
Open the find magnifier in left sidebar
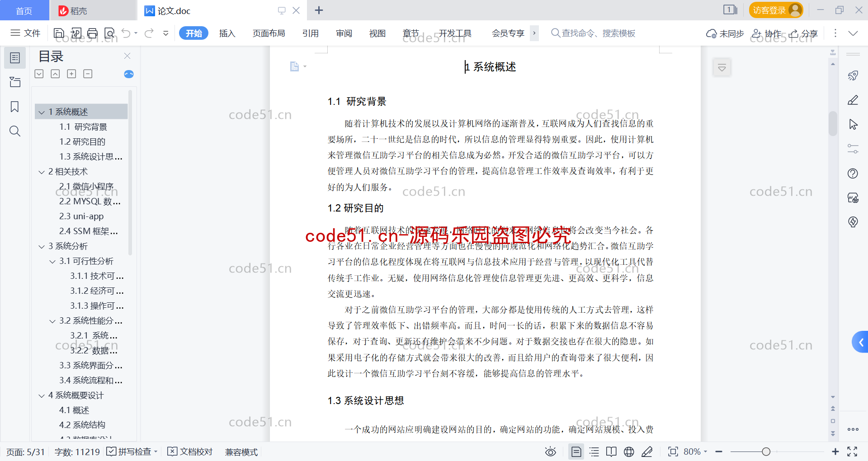pyautogui.click(x=15, y=131)
